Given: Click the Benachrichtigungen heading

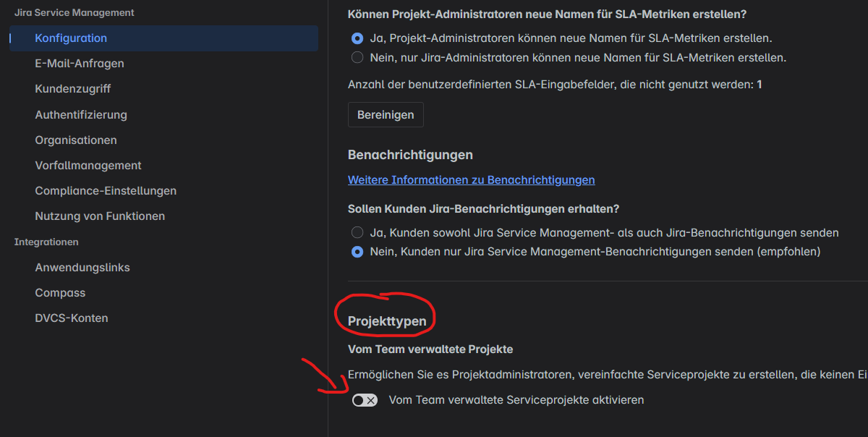Looking at the screenshot, I should point(410,155).
